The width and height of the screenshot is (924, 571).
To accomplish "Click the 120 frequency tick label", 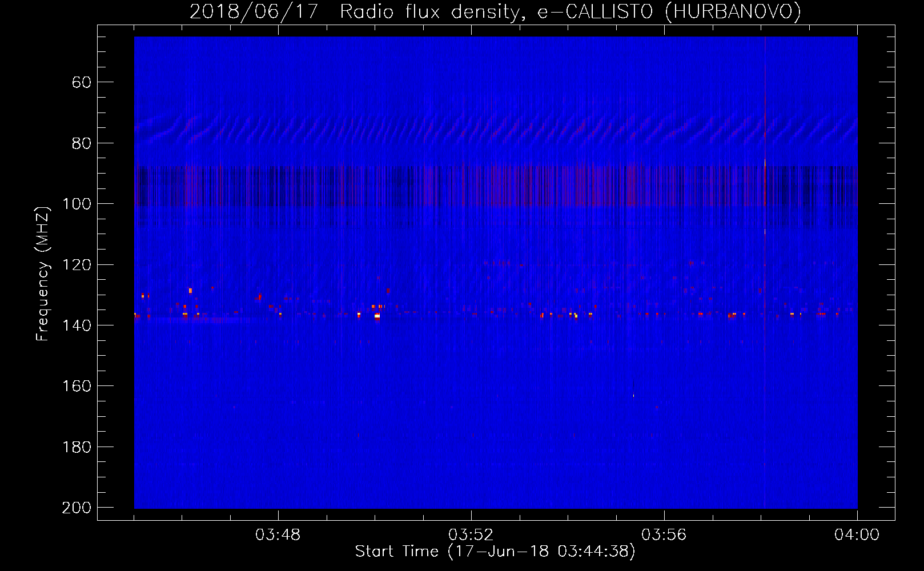I will (x=77, y=265).
